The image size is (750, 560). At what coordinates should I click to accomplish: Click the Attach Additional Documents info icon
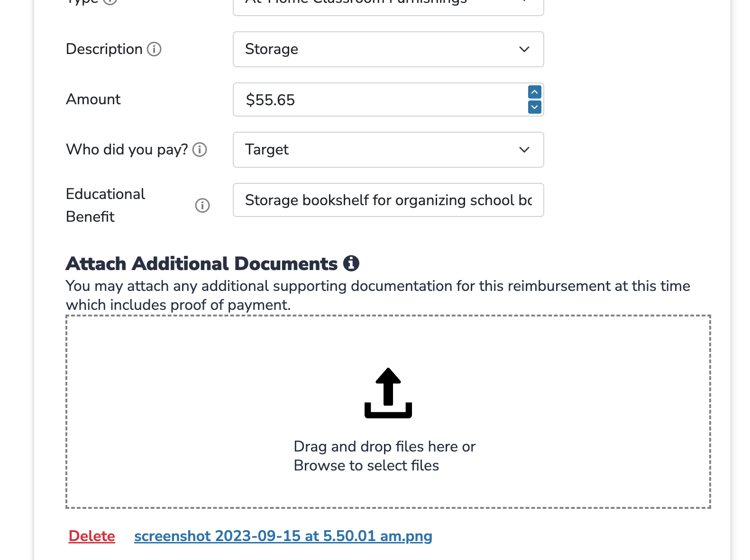pos(351,263)
